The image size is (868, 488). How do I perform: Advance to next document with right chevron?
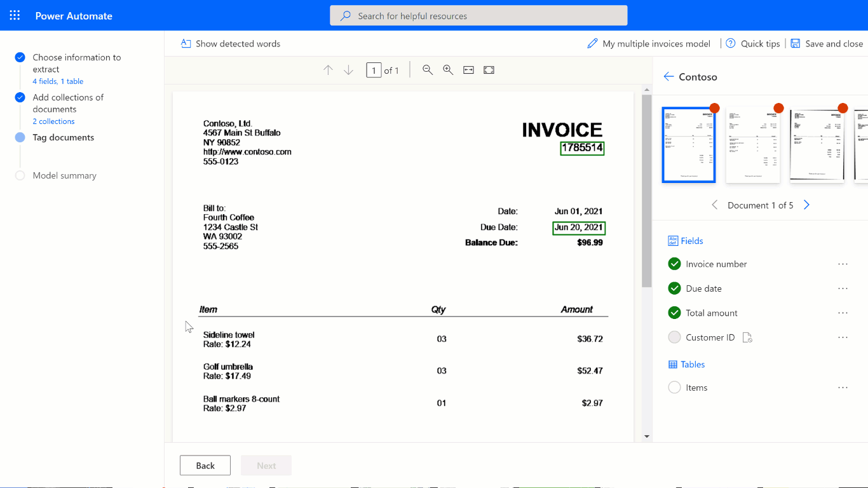coord(807,205)
